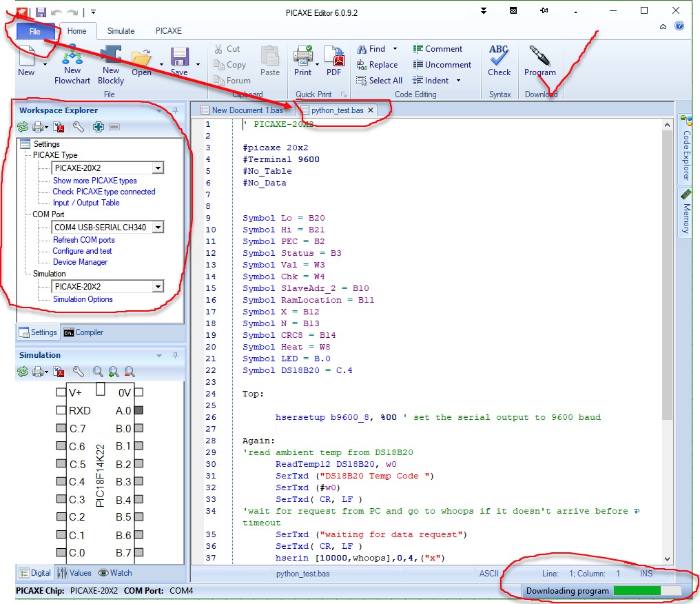Toggle the B.1 pin box

click(139, 445)
